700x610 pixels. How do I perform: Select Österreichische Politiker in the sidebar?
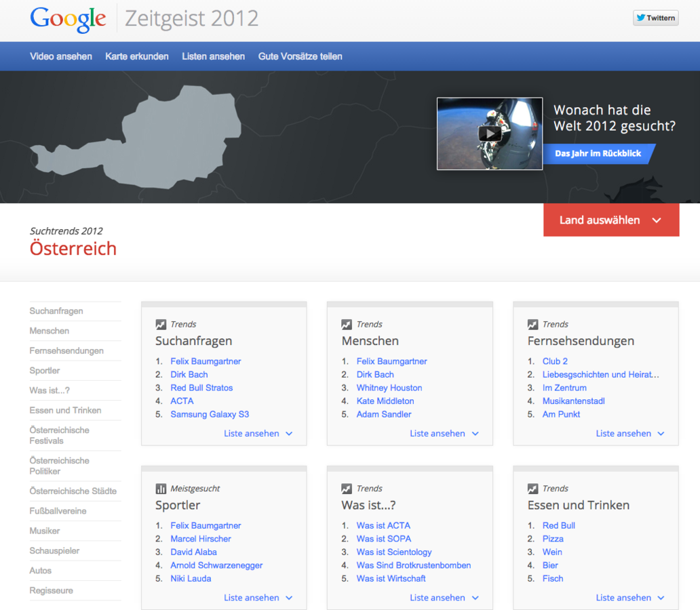coord(60,466)
